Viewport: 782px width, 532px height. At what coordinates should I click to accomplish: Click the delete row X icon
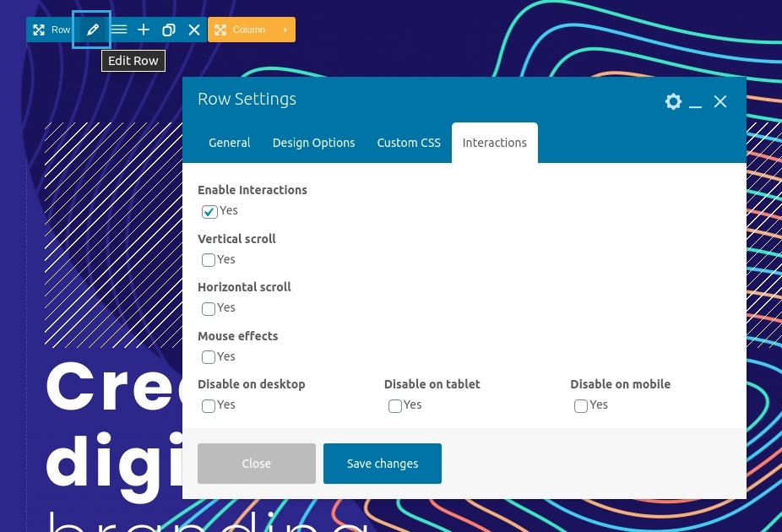click(194, 30)
